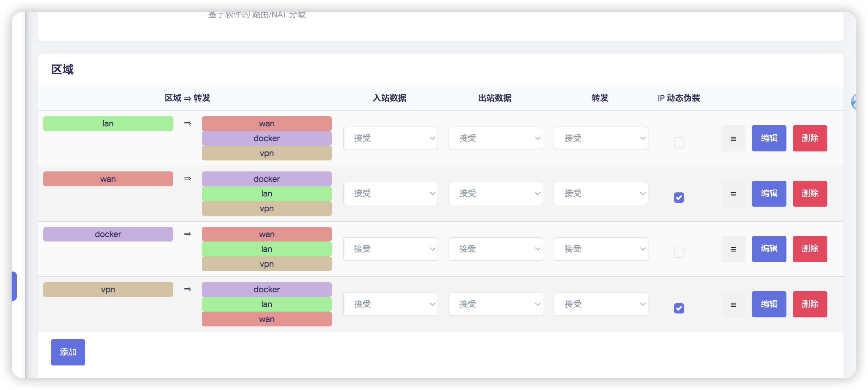This screenshot has height=390, width=868.
Task: Delete the wan zone with 删除 button
Action: [810, 194]
